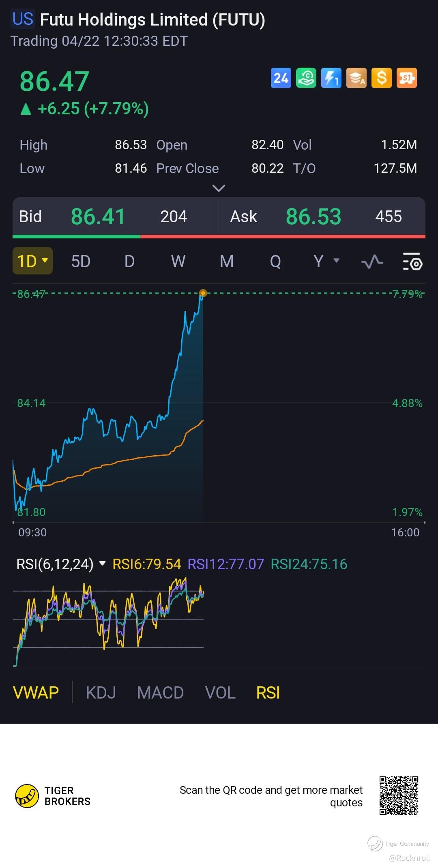The width and height of the screenshot is (438, 868).
Task: Tap the 4.88% axis label
Action: [x=407, y=403]
